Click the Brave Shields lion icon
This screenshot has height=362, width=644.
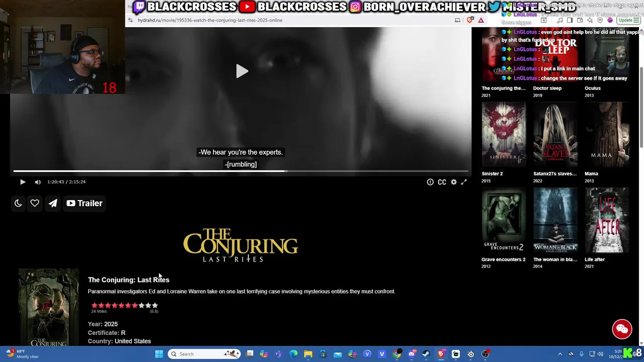tap(469, 20)
